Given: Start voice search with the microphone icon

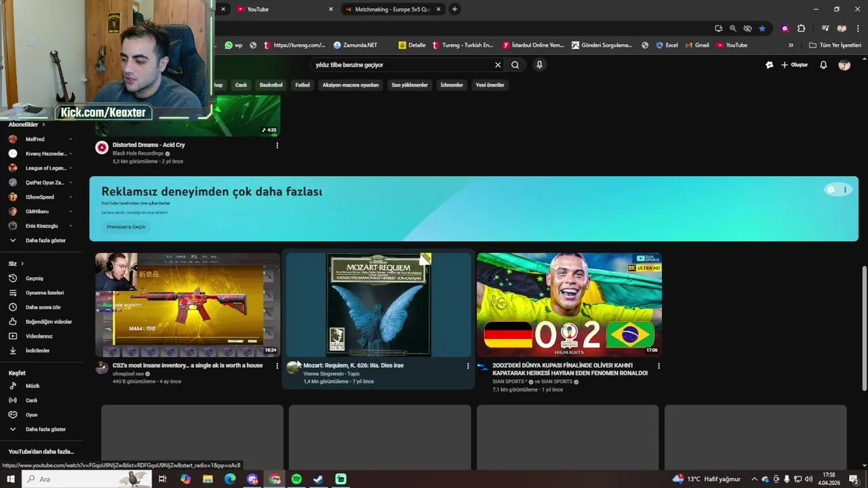Looking at the screenshot, I should pos(539,65).
